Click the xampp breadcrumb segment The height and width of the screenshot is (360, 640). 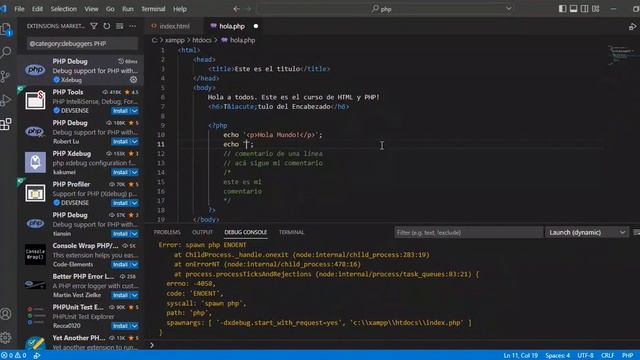[x=175, y=40]
